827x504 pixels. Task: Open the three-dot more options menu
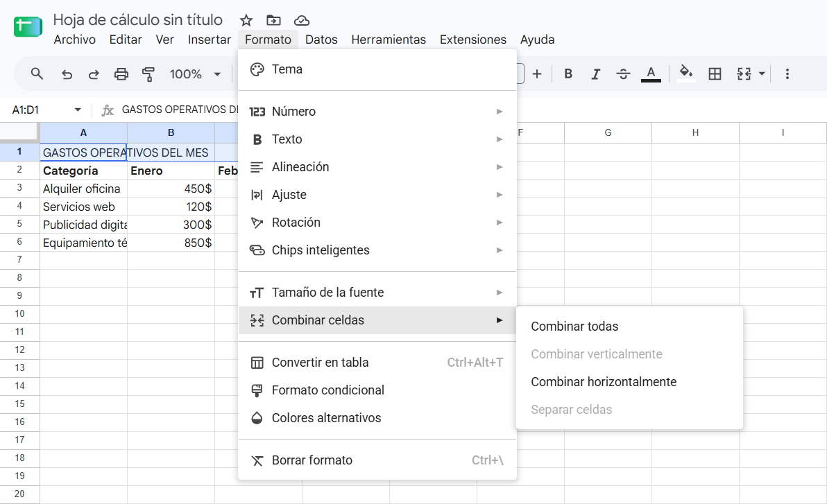[x=787, y=73]
